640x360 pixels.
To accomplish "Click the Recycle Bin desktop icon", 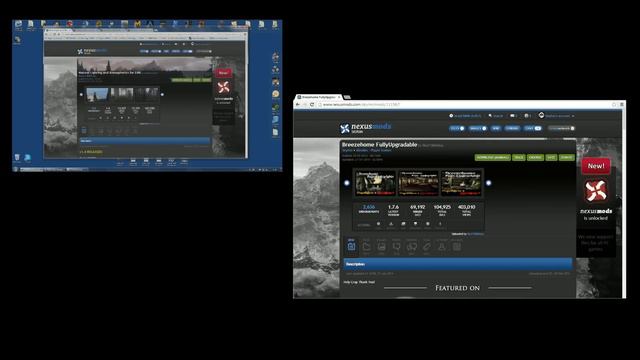I will click(x=17, y=158).
